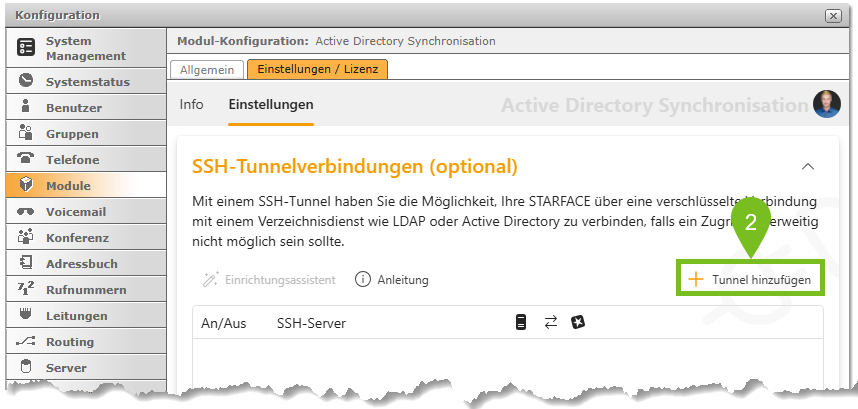Click the Konferenz group icon
Image resolution: width=858 pixels, height=409 pixels.
pos(26,237)
